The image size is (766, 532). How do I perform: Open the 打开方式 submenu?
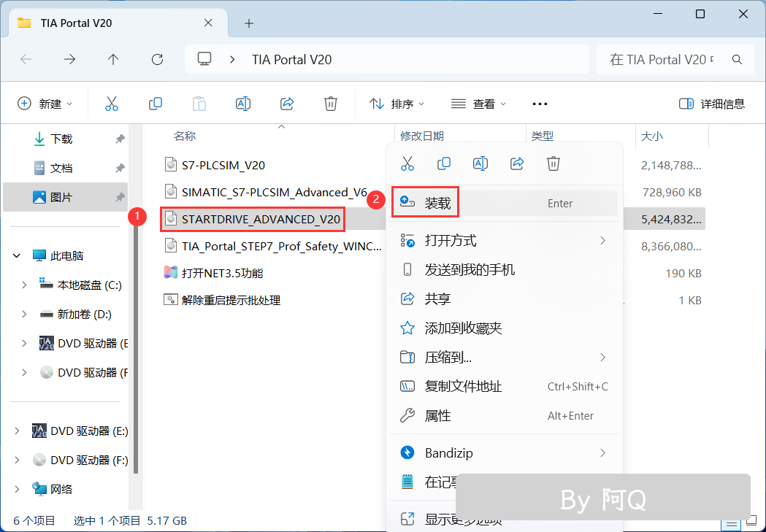[x=504, y=241]
